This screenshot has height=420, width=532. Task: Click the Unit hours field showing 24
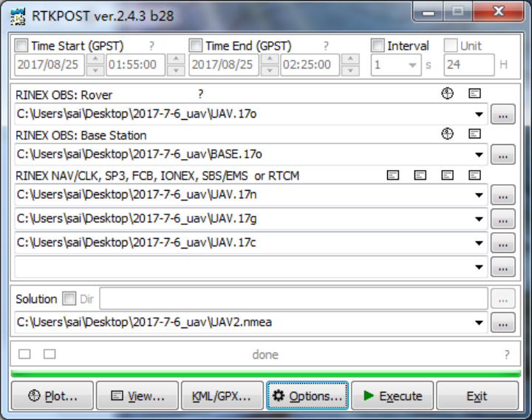(x=469, y=64)
